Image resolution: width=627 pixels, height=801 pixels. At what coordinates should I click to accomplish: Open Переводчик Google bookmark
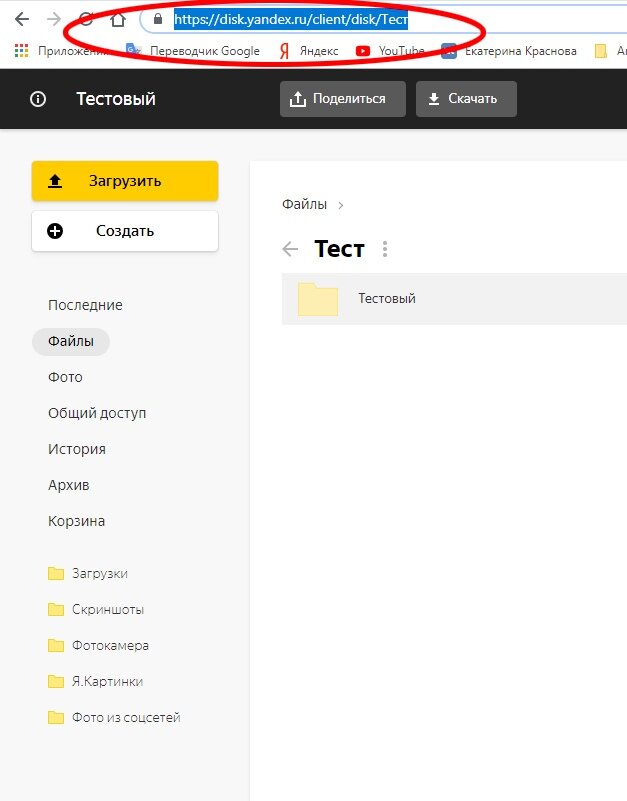coord(193,51)
